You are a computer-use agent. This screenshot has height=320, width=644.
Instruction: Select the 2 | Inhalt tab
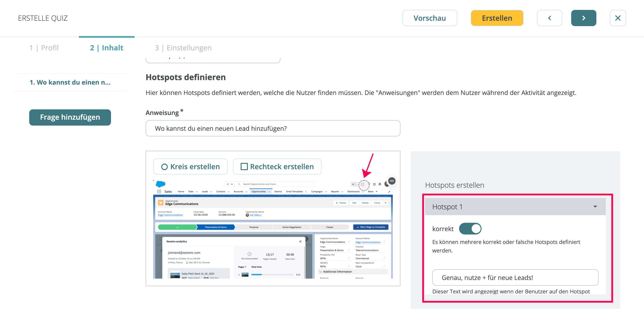pos(107,48)
